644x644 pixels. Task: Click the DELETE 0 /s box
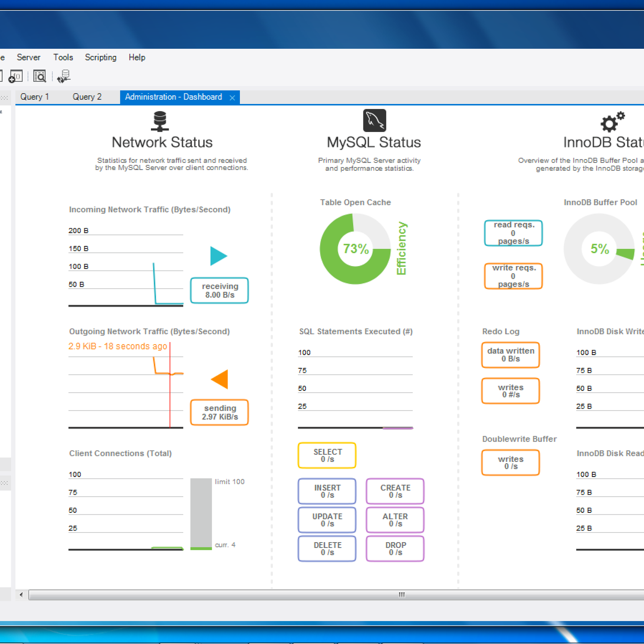click(327, 548)
